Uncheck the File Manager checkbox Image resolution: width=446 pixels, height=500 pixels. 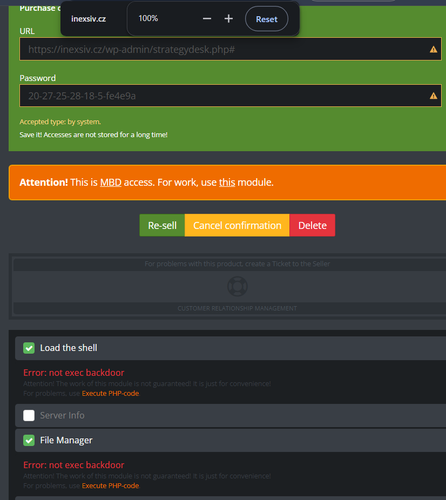pos(29,440)
